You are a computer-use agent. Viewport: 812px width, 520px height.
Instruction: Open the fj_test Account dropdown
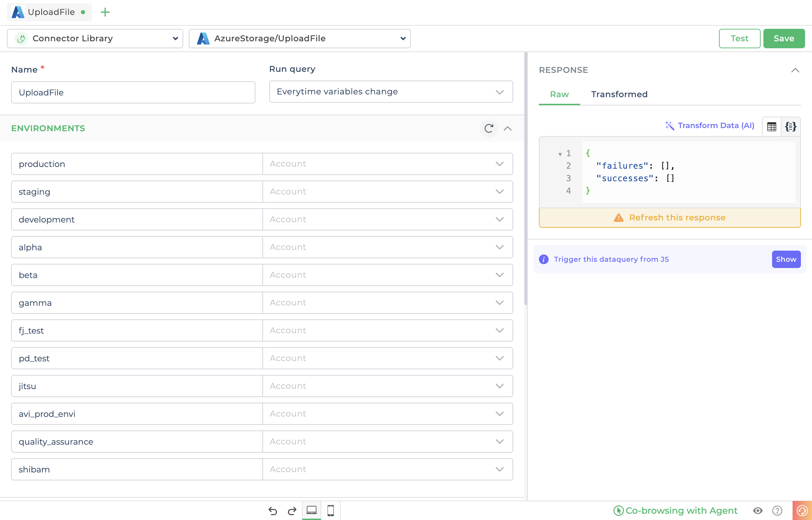pos(388,330)
